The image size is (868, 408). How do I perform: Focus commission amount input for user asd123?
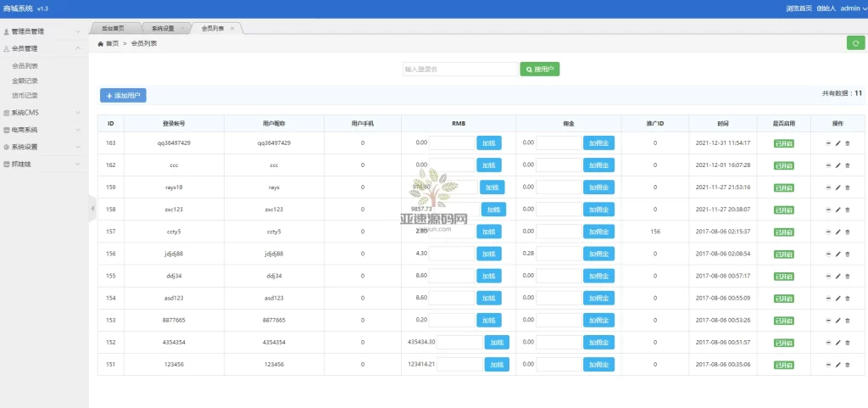point(559,298)
